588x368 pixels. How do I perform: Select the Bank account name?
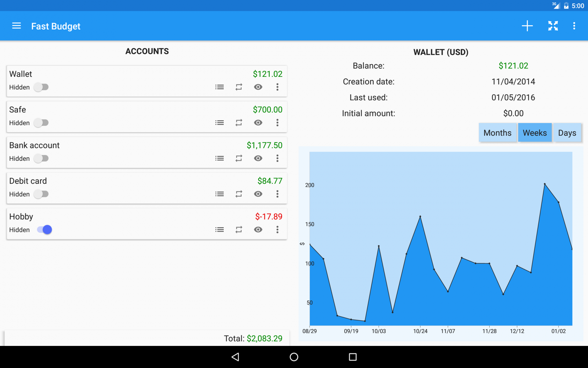click(x=34, y=145)
